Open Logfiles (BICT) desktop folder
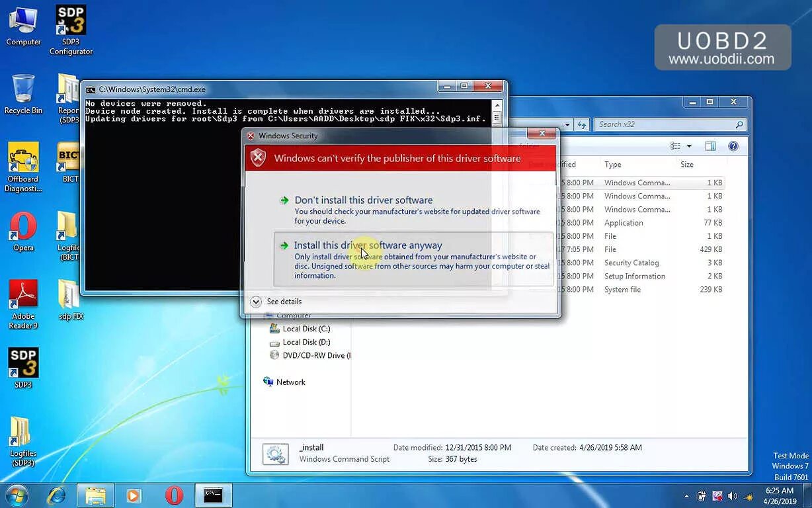This screenshot has height=508, width=812. tap(69, 236)
